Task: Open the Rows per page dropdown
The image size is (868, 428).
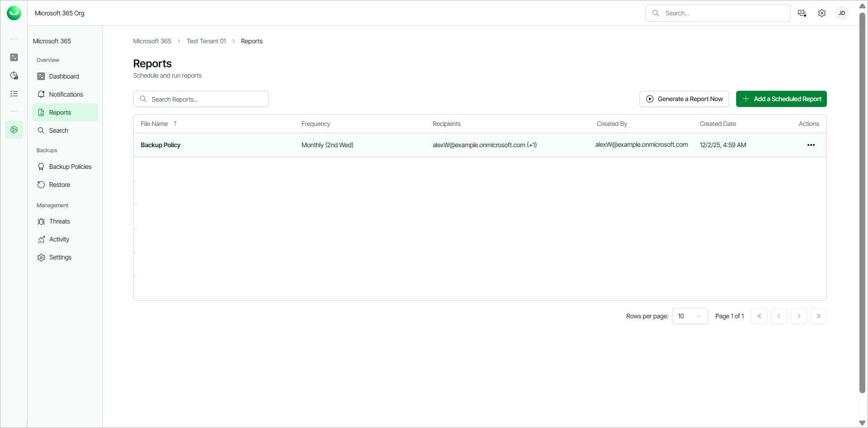Action: click(690, 316)
